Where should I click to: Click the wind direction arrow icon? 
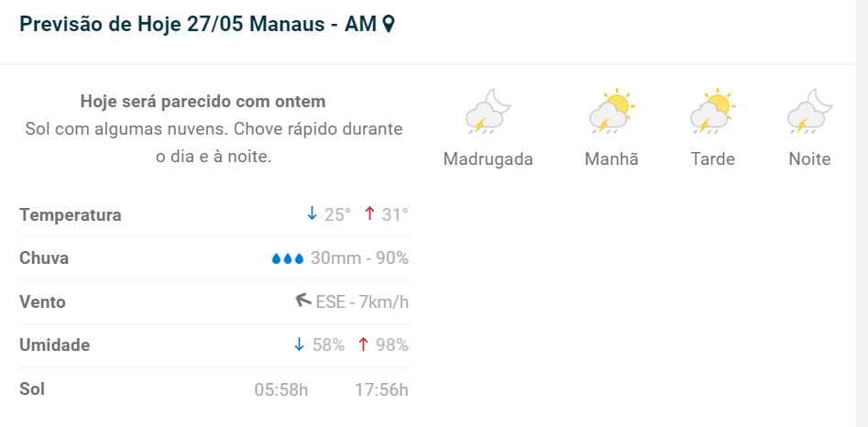coord(303,301)
